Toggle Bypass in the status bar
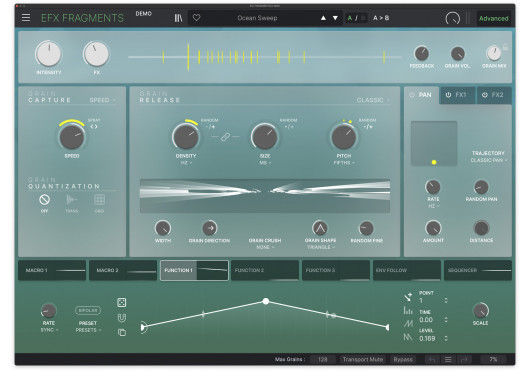Image resolution: width=530 pixels, height=371 pixels. [x=403, y=360]
